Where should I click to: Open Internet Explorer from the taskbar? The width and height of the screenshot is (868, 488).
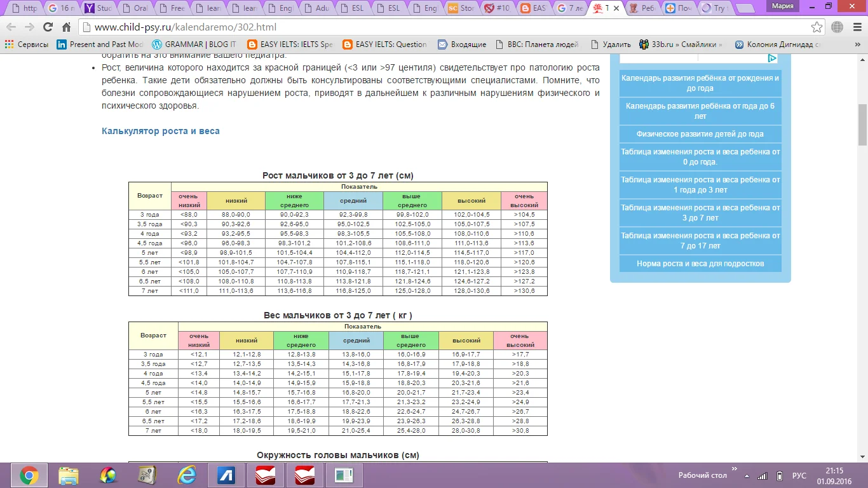point(186,475)
